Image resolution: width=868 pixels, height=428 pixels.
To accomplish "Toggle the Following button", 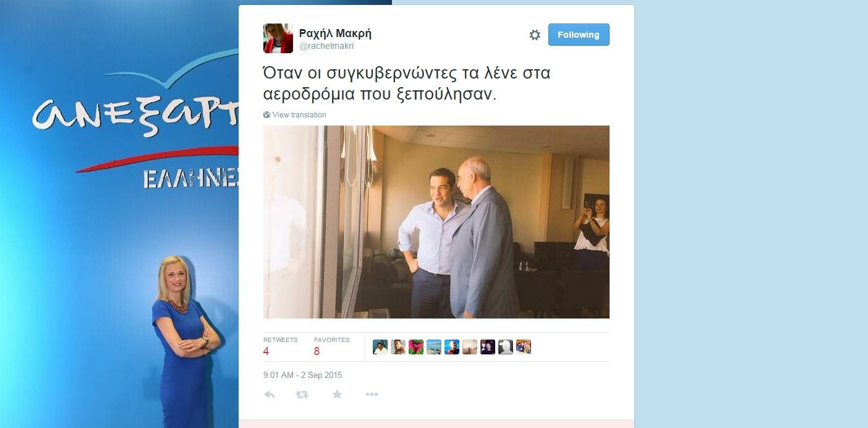I will (579, 35).
